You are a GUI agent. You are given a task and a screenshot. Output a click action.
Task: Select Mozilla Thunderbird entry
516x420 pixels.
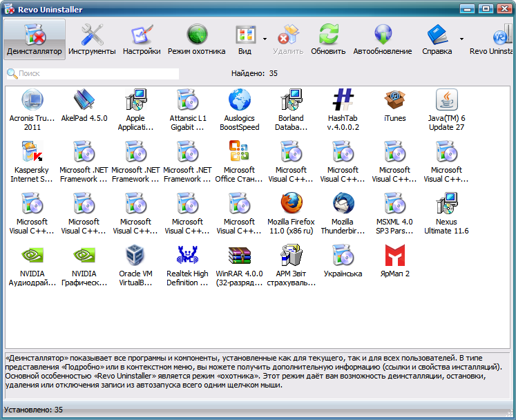(343, 213)
